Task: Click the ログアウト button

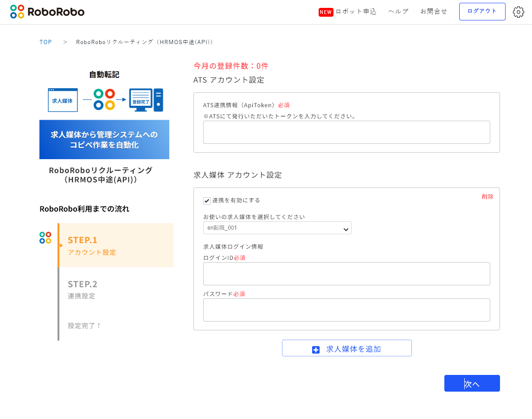Action: pos(482,12)
